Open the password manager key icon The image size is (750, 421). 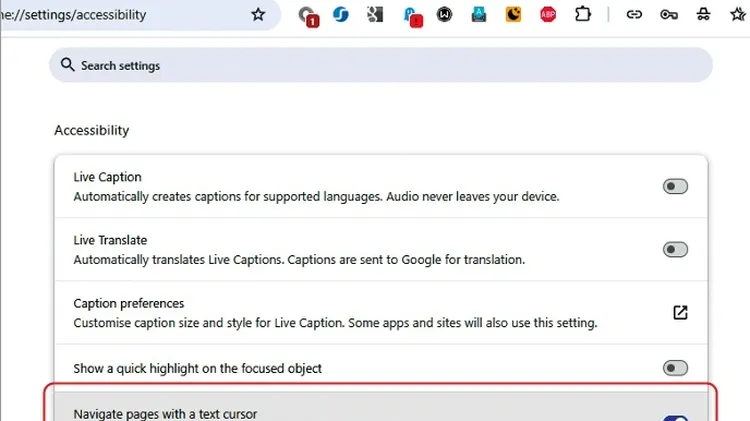tap(669, 15)
